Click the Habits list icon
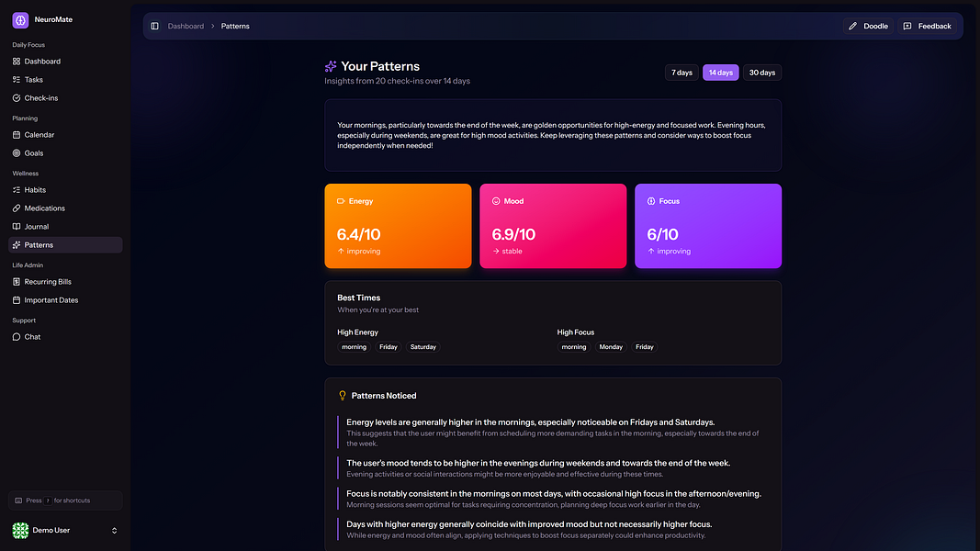 coord(17,190)
